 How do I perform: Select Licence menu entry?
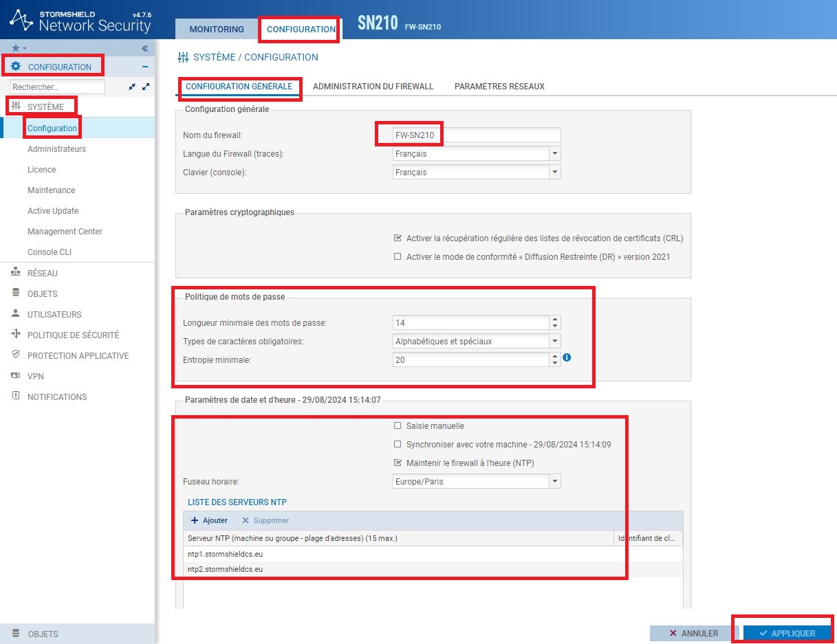pyautogui.click(x=42, y=170)
